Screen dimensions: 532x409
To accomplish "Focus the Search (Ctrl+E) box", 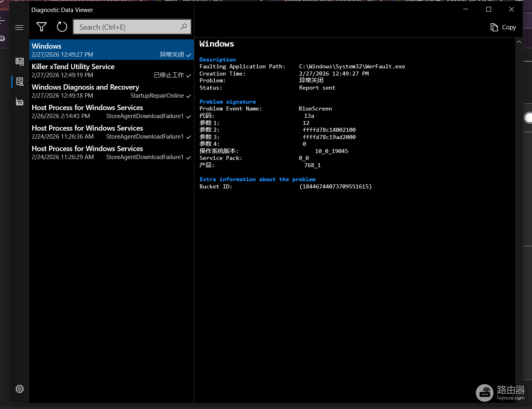I will point(132,27).
